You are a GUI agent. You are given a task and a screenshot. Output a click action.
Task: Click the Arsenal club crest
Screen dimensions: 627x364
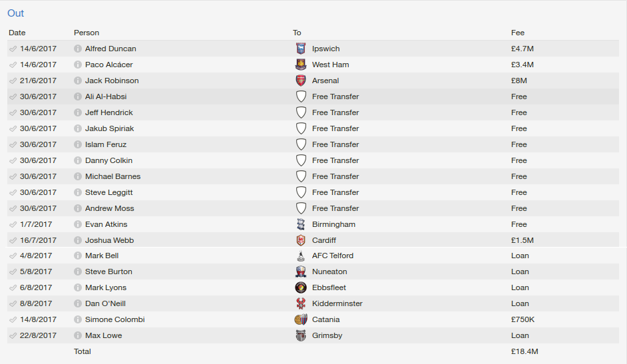tap(301, 81)
